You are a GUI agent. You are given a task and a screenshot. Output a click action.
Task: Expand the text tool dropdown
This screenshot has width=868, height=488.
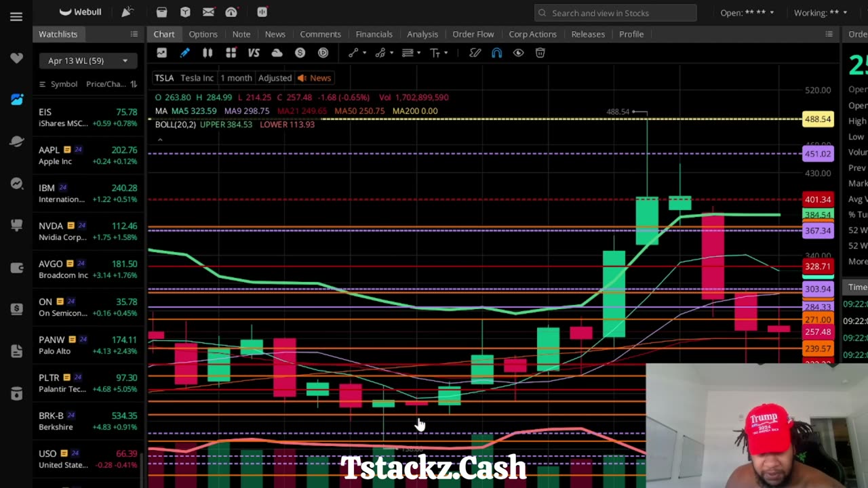[446, 53]
